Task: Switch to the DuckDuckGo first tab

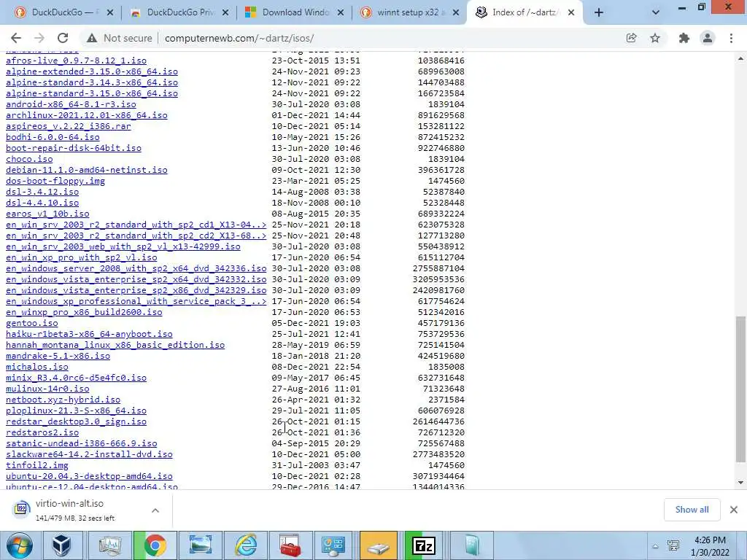Action: coord(62,12)
